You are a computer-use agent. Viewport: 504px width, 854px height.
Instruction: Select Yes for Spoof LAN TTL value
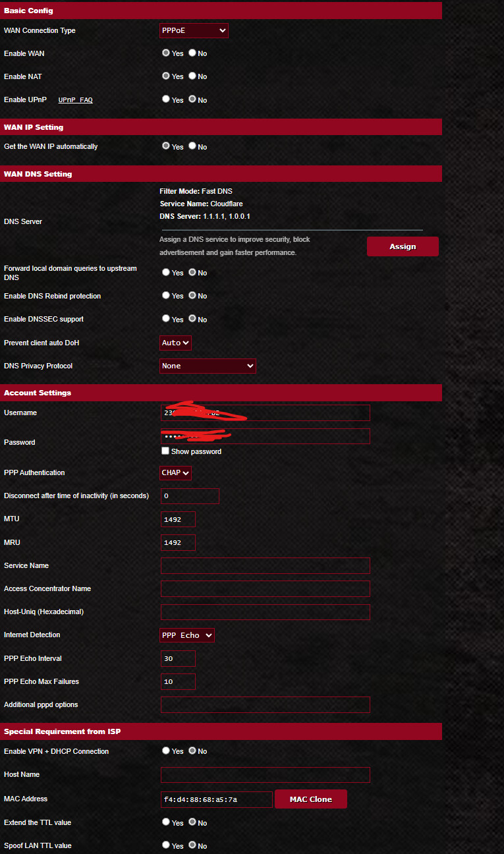166,845
